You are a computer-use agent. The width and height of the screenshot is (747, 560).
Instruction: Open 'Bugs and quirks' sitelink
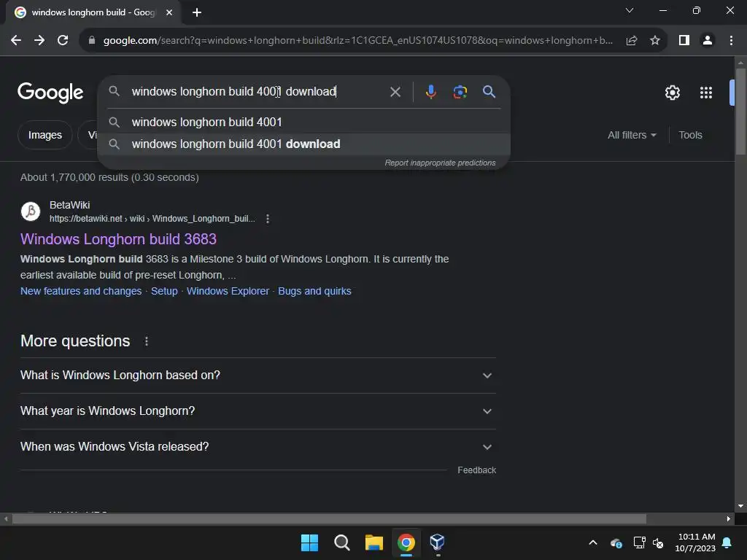coord(314,291)
